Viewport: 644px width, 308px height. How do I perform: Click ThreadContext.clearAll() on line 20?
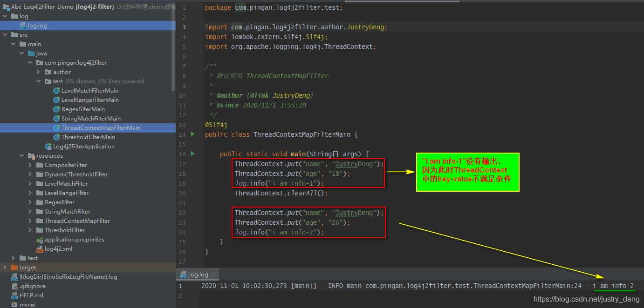pos(281,193)
